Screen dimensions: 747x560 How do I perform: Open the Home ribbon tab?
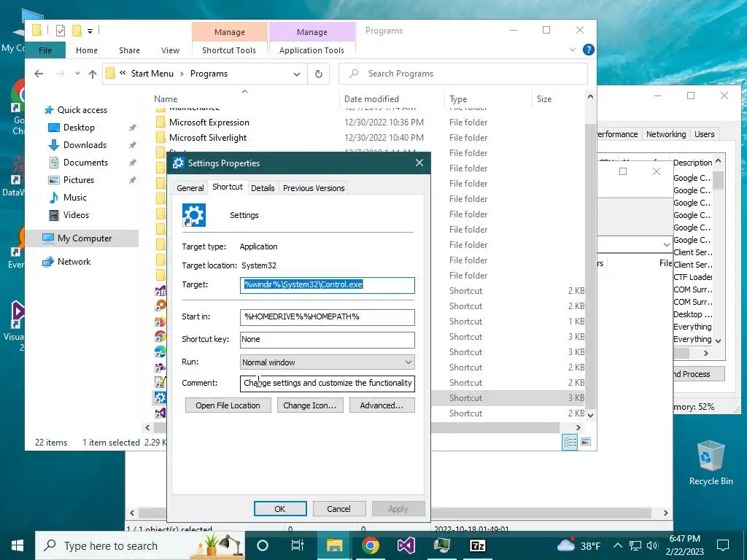coord(87,50)
